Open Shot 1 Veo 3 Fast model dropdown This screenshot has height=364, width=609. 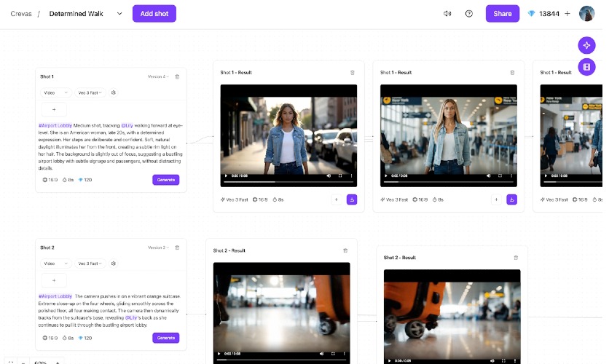click(x=90, y=92)
